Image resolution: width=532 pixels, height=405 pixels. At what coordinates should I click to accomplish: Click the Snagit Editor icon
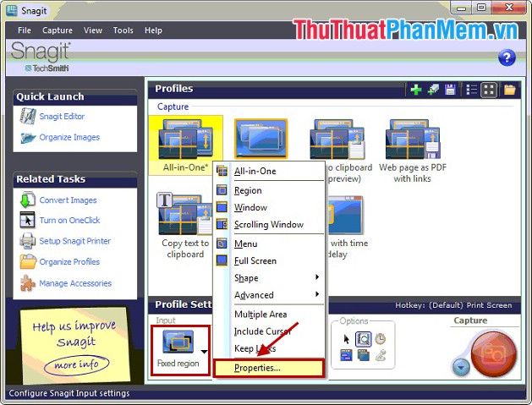pyautogui.click(x=28, y=116)
